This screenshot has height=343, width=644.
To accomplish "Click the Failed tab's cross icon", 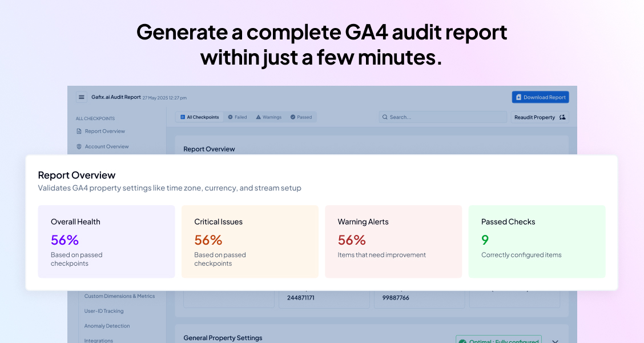I will coord(231,117).
